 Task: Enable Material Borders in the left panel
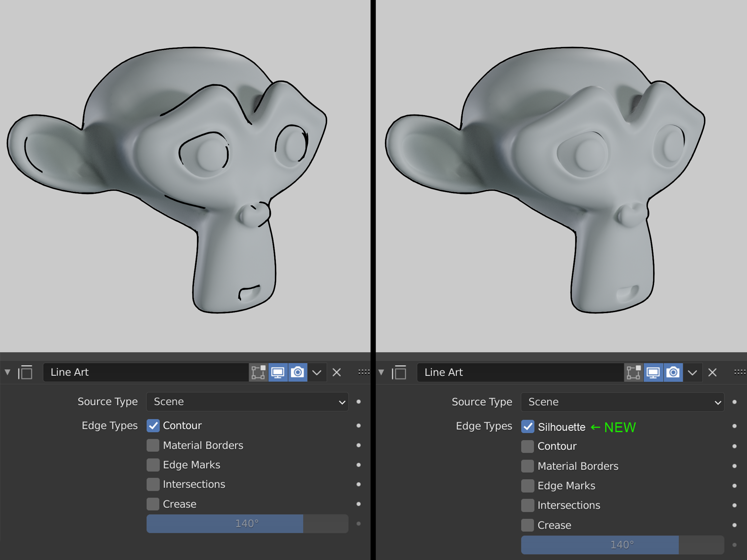(x=153, y=445)
